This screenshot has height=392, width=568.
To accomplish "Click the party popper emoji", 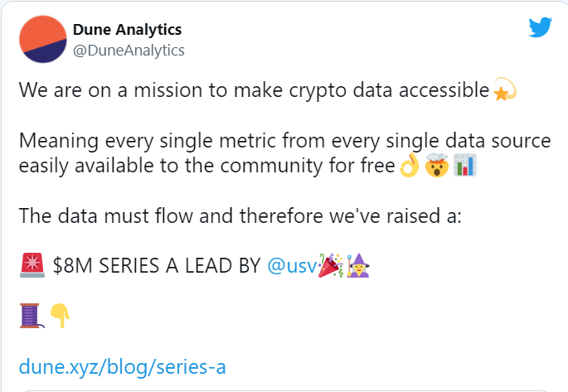I will 330,266.
